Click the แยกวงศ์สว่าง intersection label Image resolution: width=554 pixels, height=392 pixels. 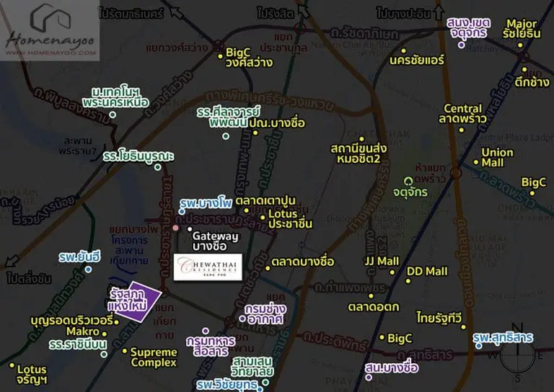[x=177, y=48]
